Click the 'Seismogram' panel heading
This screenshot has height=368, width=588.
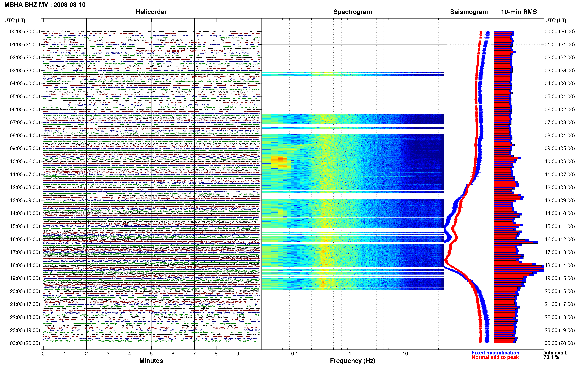pyautogui.click(x=469, y=12)
